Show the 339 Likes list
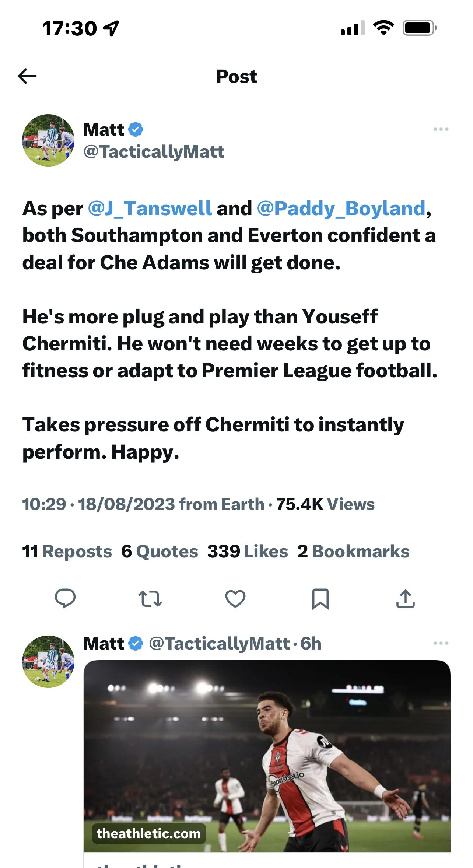The width and height of the screenshot is (473, 868). pyautogui.click(x=248, y=552)
